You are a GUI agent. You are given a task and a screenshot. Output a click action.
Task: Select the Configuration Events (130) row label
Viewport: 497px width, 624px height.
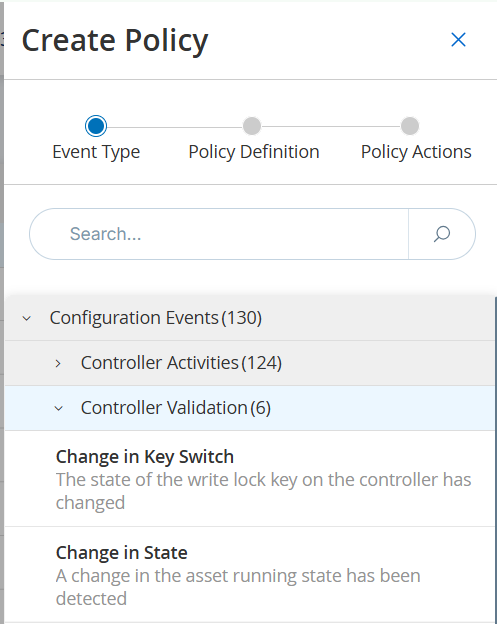tap(156, 318)
